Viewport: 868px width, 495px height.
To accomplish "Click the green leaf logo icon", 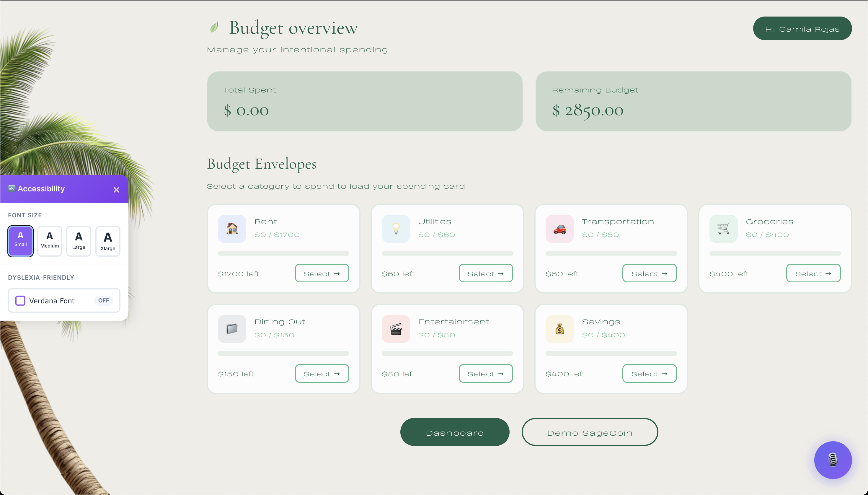I will 214,27.
